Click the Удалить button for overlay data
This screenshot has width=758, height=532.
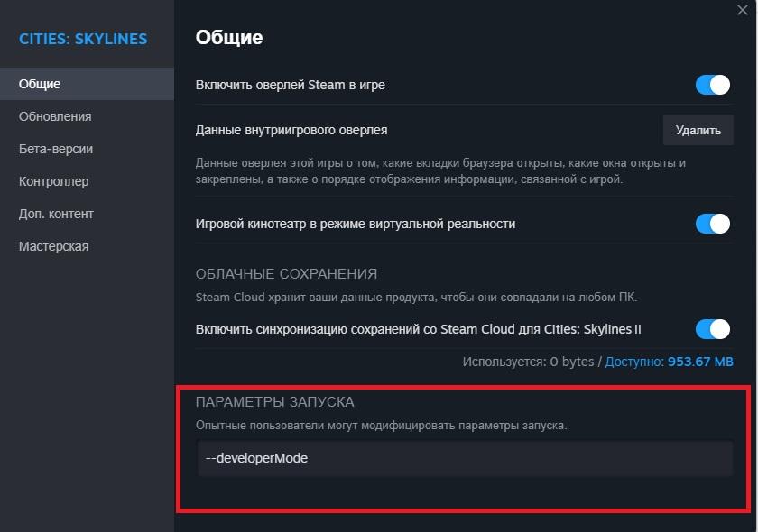click(x=698, y=130)
